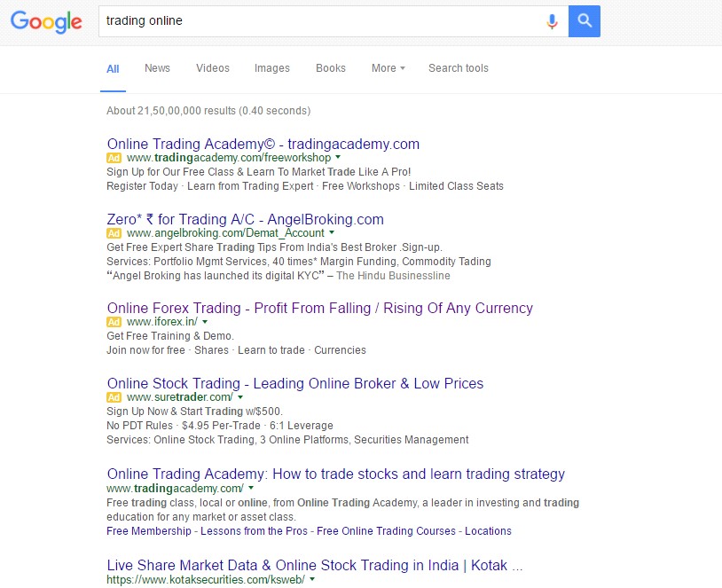Click 'Limited Class Seats' ad callout text
722x588 pixels.
pos(456,186)
